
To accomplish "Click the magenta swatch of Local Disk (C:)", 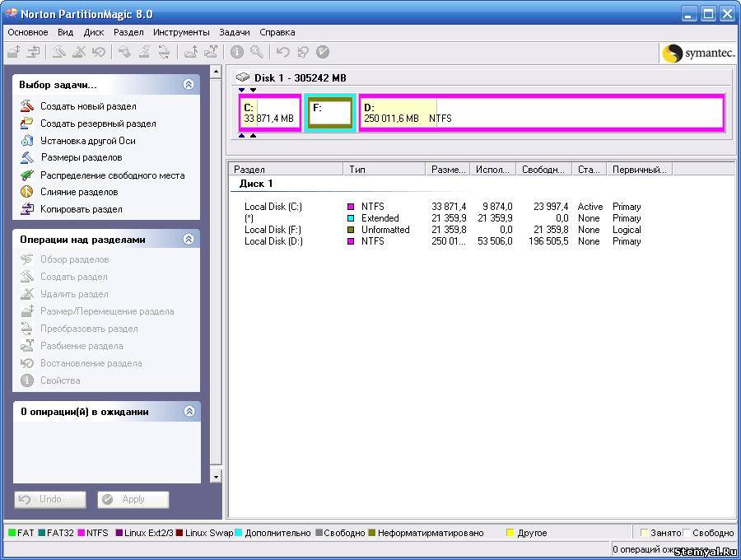I will 351,207.
